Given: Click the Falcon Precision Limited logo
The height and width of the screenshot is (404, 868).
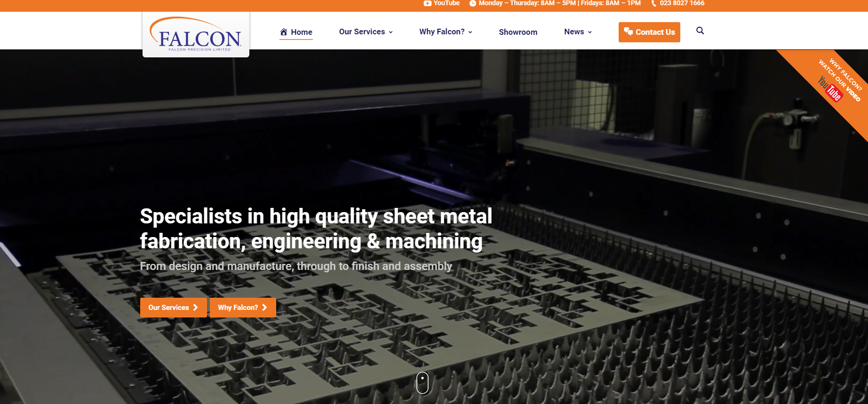Looking at the screenshot, I should click(196, 34).
